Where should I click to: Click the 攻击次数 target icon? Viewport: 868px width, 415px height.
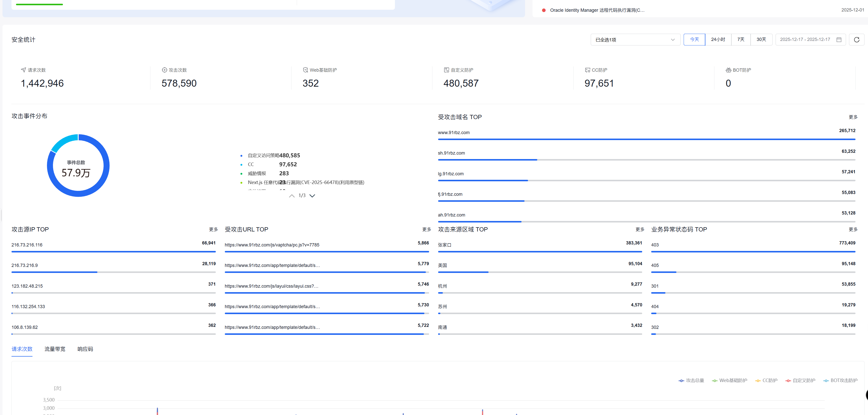(164, 70)
